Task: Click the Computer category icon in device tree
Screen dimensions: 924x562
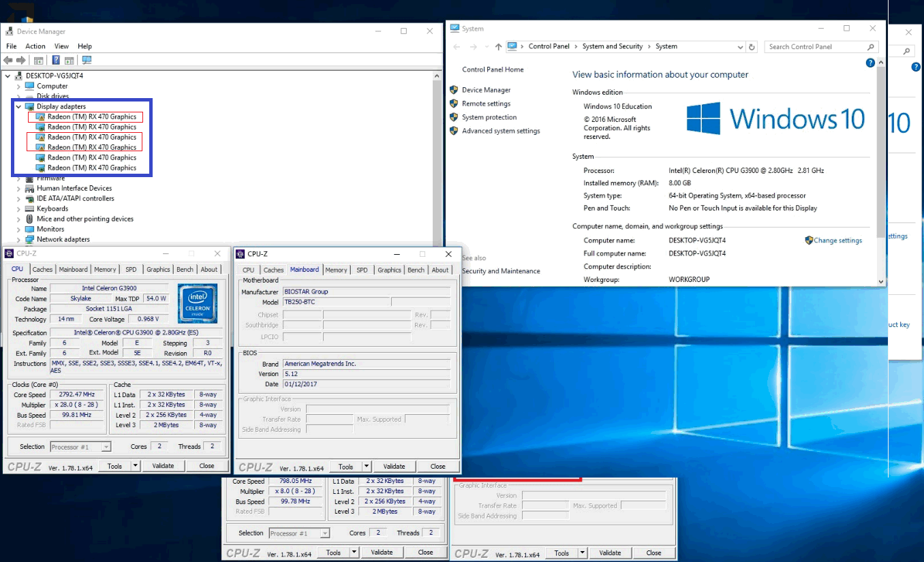Action: (29, 86)
